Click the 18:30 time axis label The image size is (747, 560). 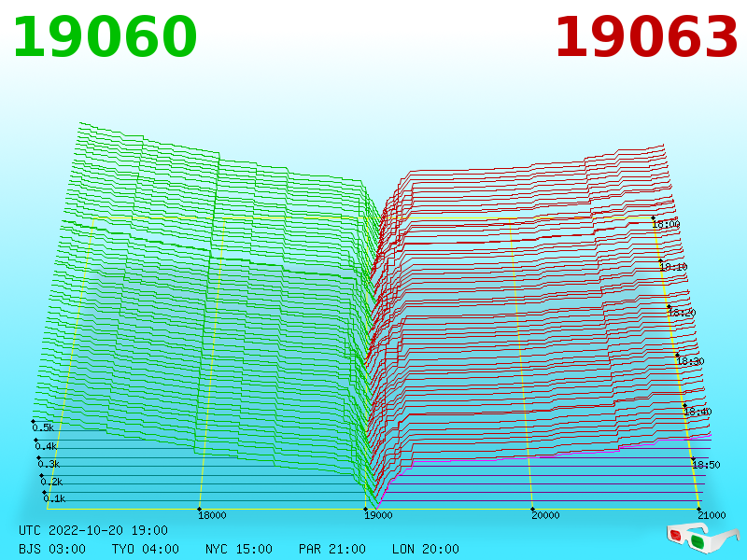tap(690, 361)
